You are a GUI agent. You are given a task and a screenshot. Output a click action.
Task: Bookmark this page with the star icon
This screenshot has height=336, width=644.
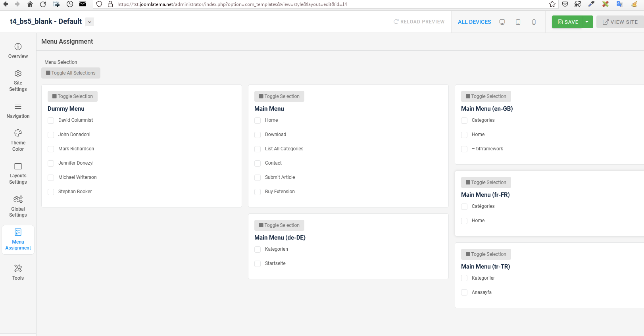tap(552, 4)
